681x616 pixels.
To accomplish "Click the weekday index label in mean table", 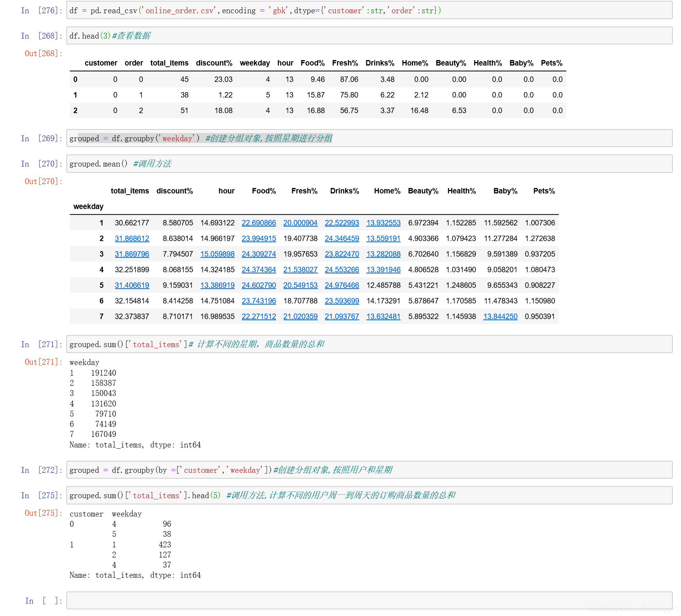I will coord(89,206).
